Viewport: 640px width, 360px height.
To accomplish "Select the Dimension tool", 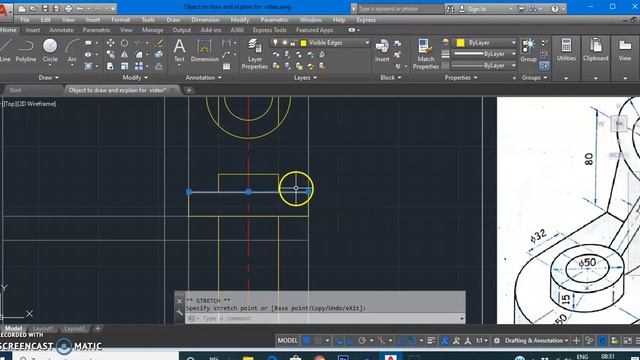I will click(x=204, y=50).
